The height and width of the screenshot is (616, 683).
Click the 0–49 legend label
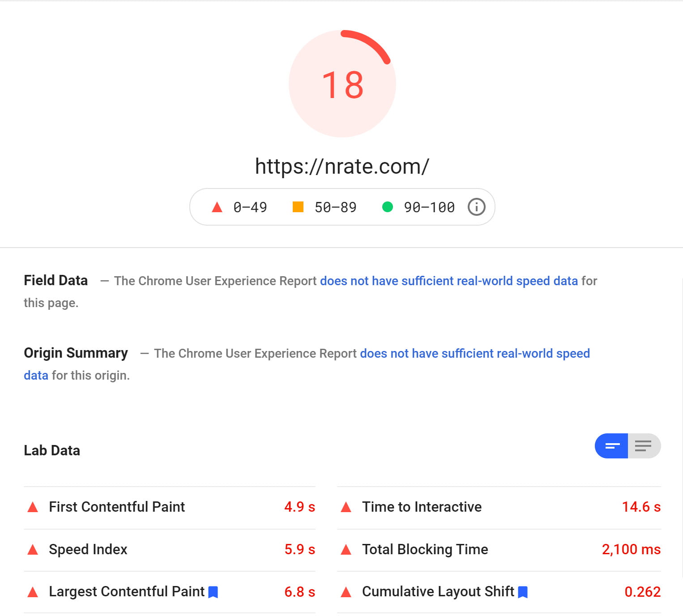(x=250, y=207)
